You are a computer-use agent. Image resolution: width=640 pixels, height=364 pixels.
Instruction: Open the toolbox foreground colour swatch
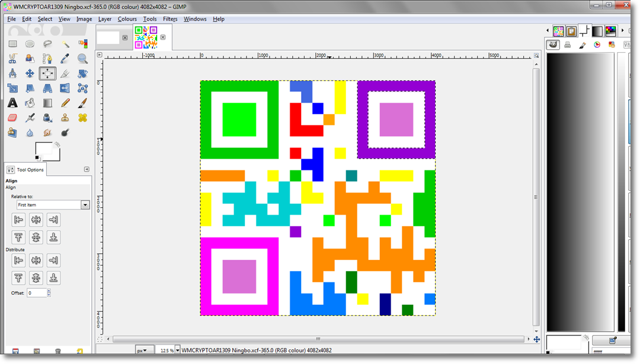(44, 149)
